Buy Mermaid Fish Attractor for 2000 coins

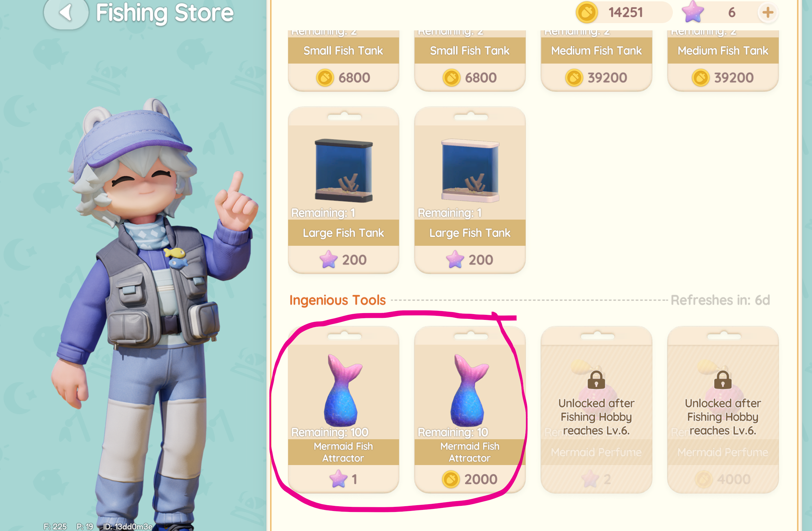click(x=470, y=479)
